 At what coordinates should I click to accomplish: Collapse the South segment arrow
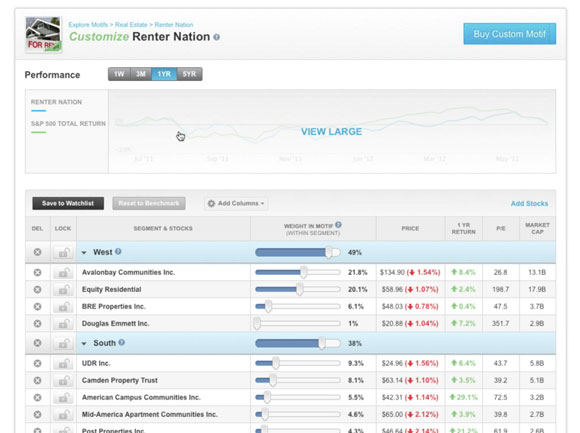84,344
